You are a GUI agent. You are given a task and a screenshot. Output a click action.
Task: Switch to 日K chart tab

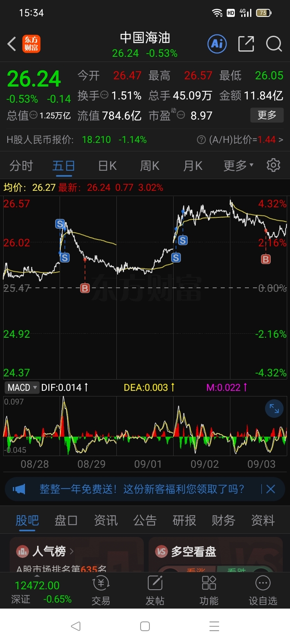107,165
